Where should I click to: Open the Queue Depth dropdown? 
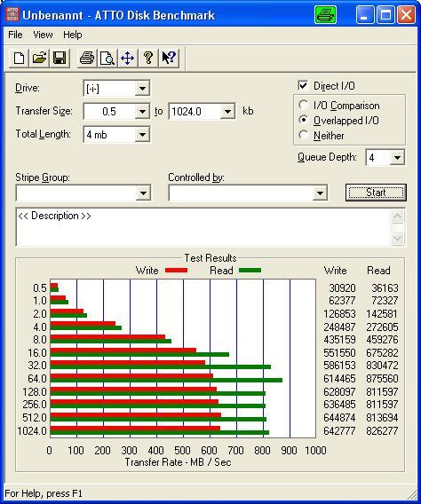pyautogui.click(x=397, y=158)
